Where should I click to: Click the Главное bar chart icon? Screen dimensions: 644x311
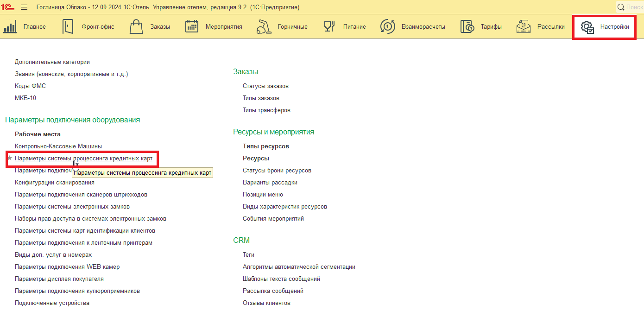click(x=10, y=26)
